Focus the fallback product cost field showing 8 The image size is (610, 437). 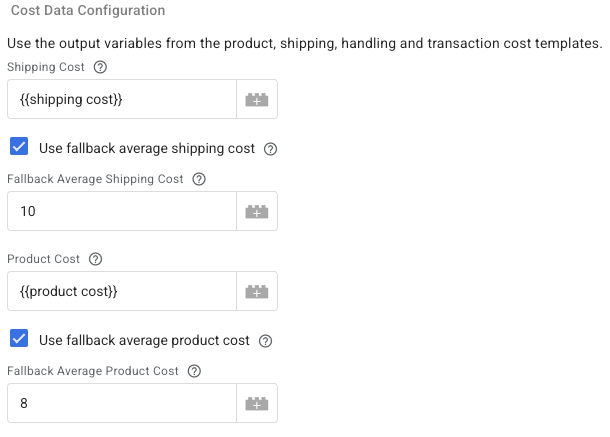pyautogui.click(x=122, y=403)
